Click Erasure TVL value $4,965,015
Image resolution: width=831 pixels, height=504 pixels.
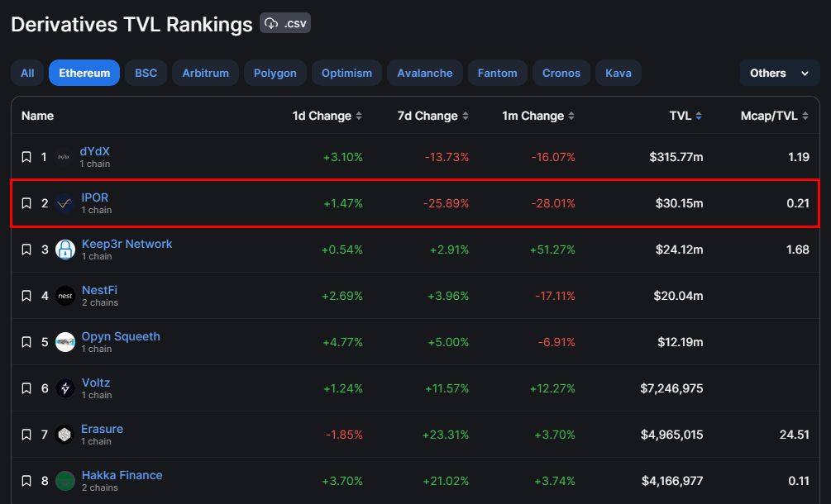click(x=672, y=435)
